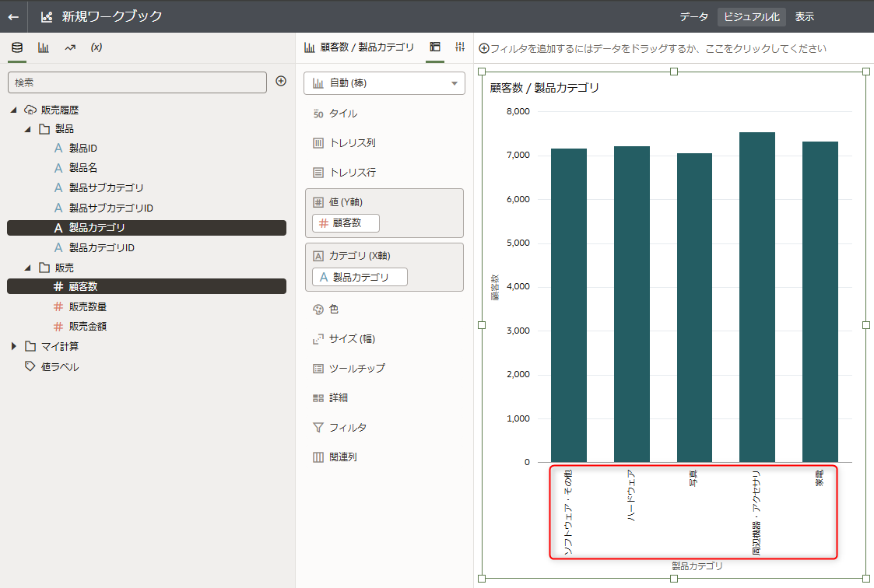This screenshot has height=588, width=874.
Task: Select the 値ラベル tag item
Action: point(52,366)
